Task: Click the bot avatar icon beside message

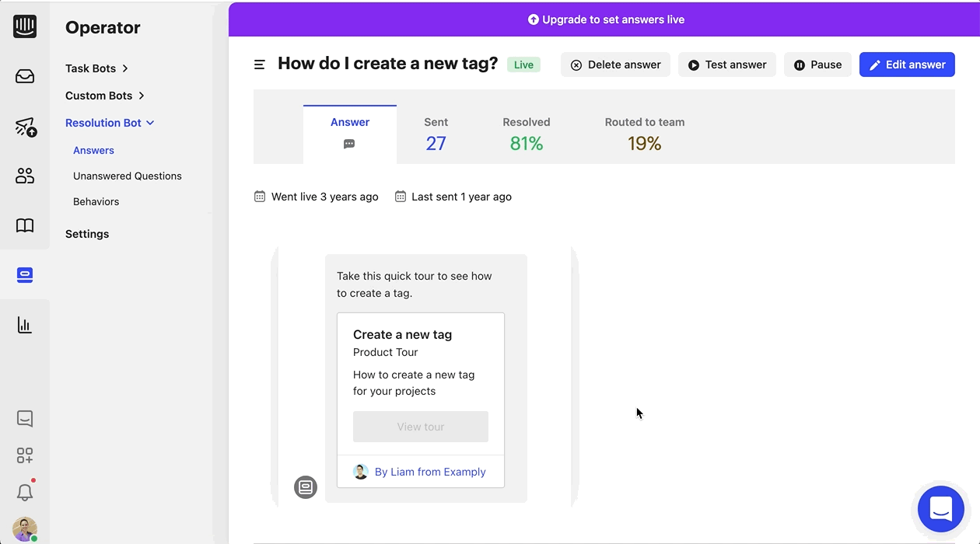Action: pyautogui.click(x=306, y=487)
